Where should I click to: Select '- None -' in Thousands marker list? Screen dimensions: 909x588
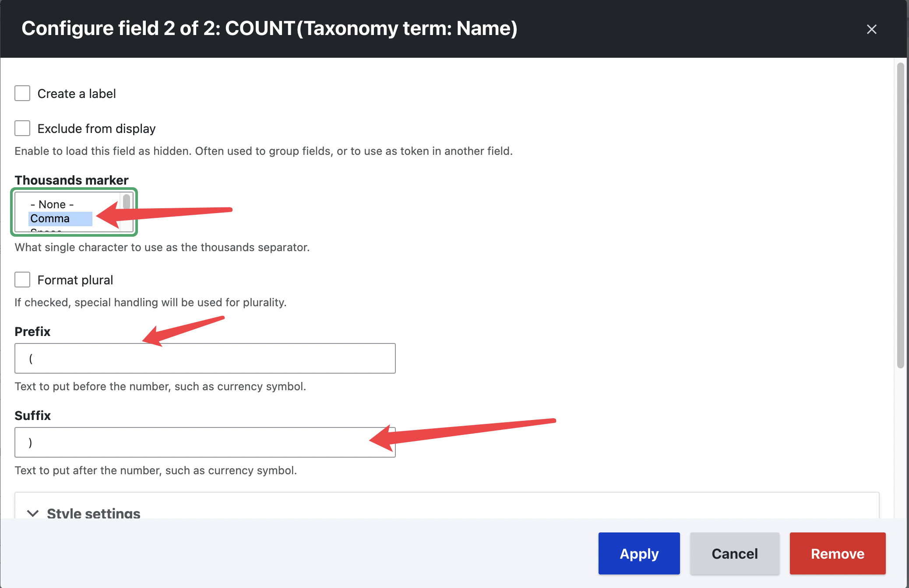tap(52, 204)
